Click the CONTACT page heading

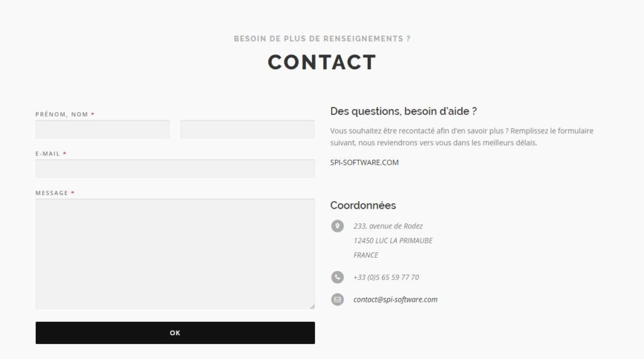[x=322, y=62]
